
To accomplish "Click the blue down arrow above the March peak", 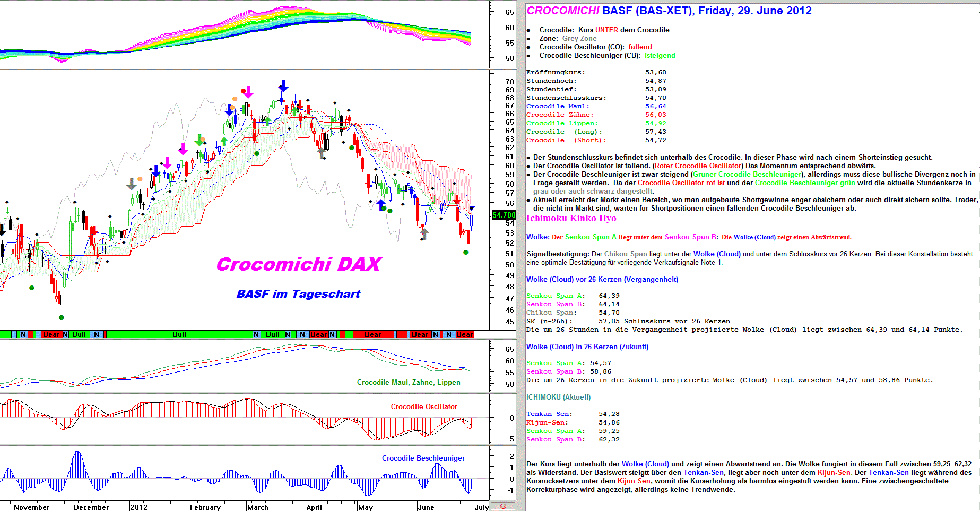I will (283, 85).
